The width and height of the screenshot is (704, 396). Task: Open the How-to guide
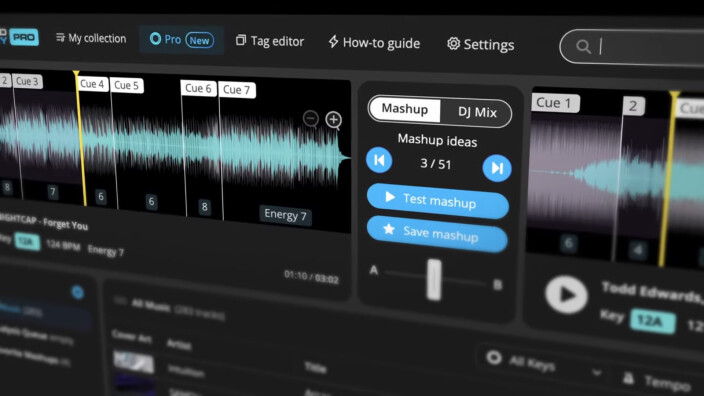374,43
